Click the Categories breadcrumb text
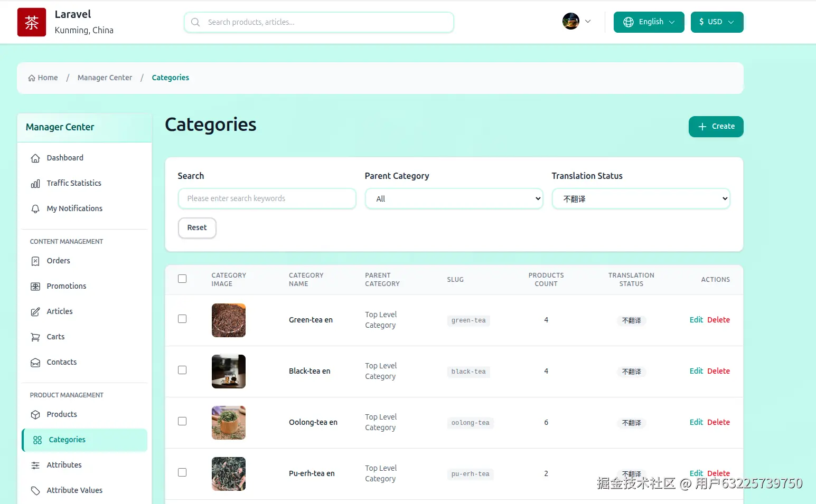The image size is (816, 504). point(170,78)
